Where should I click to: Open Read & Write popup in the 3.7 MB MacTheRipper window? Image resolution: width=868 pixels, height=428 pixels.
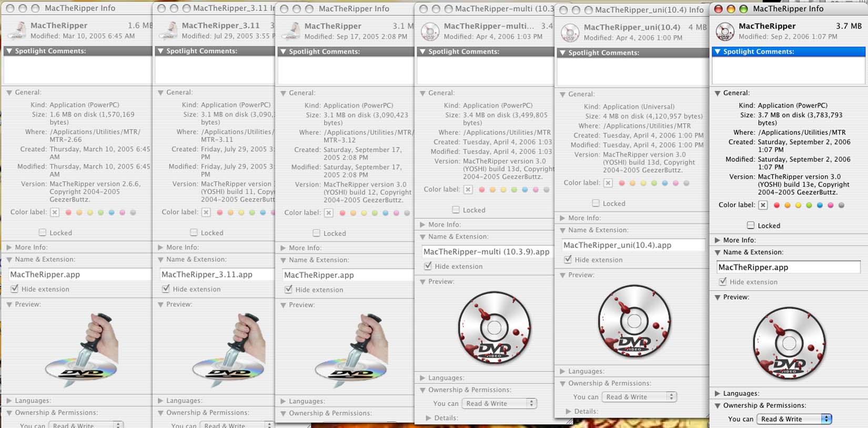(794, 419)
